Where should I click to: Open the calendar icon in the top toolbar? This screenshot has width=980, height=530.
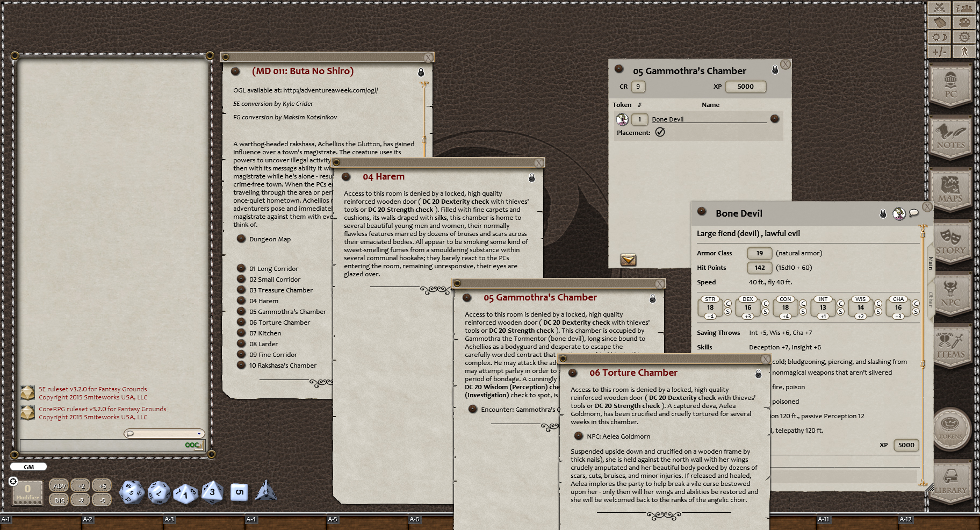(939, 23)
